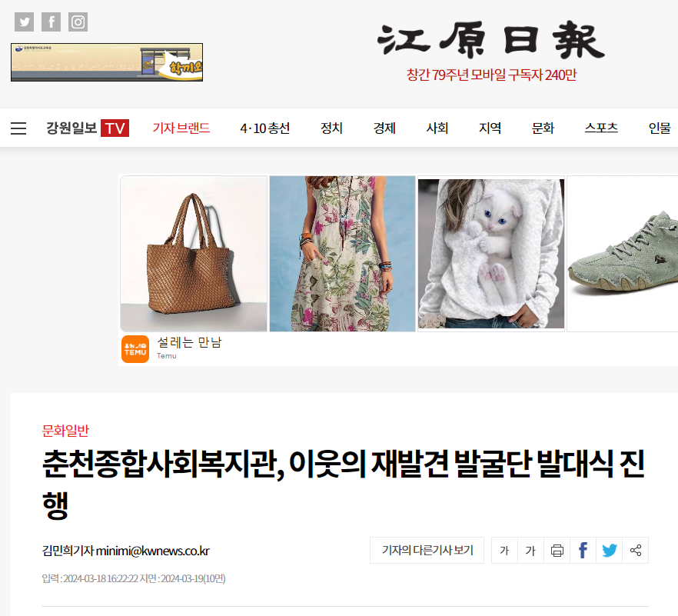Image resolution: width=678 pixels, height=616 pixels.
Task: Share article via Facebook icon
Action: click(583, 551)
